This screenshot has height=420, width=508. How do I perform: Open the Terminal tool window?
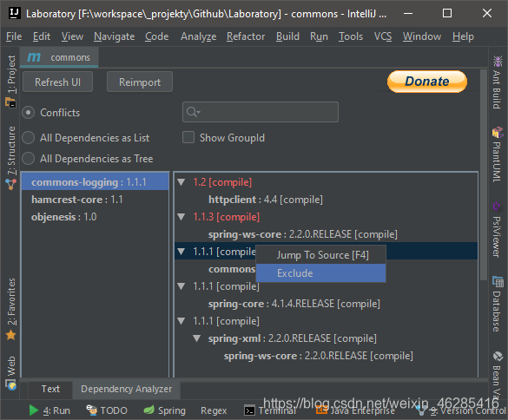270,410
